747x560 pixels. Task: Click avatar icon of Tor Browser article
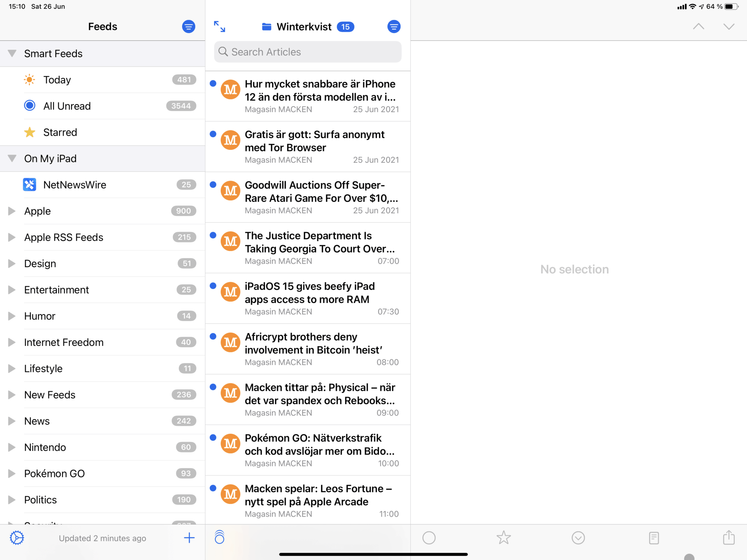230,140
